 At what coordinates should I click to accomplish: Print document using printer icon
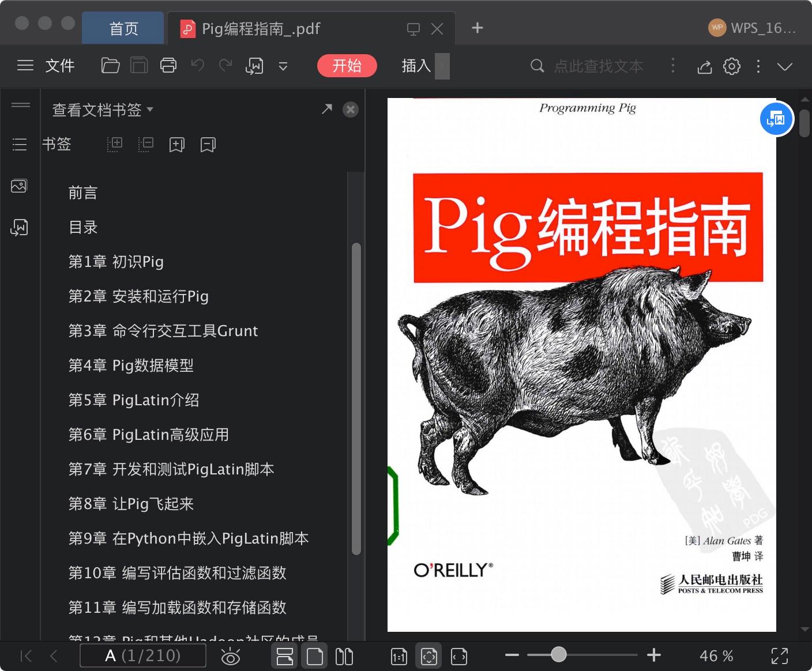point(168,66)
